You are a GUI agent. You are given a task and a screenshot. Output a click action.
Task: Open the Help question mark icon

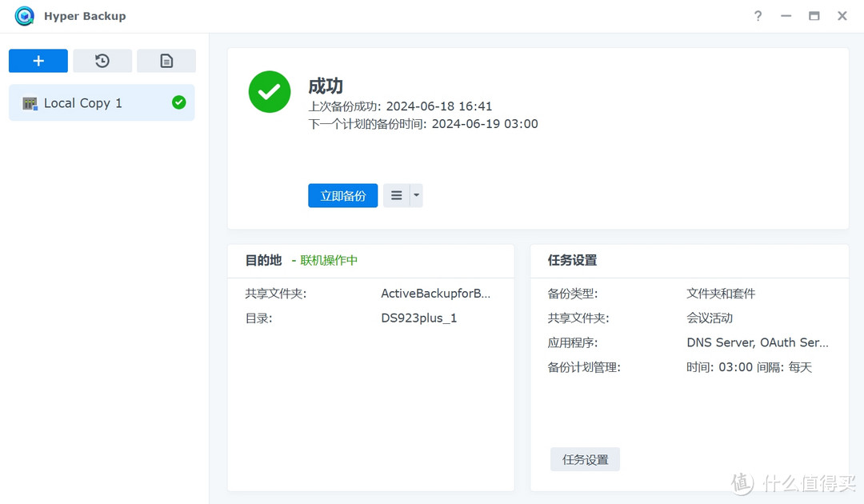(758, 15)
